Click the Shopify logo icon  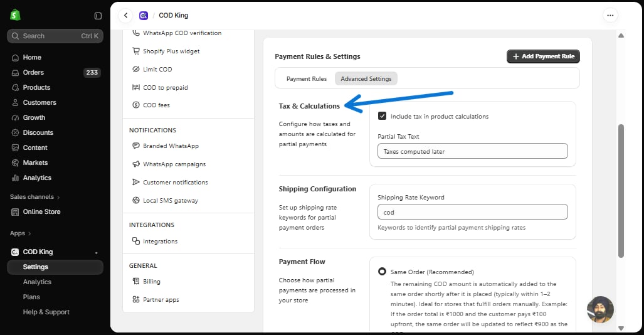(x=15, y=15)
